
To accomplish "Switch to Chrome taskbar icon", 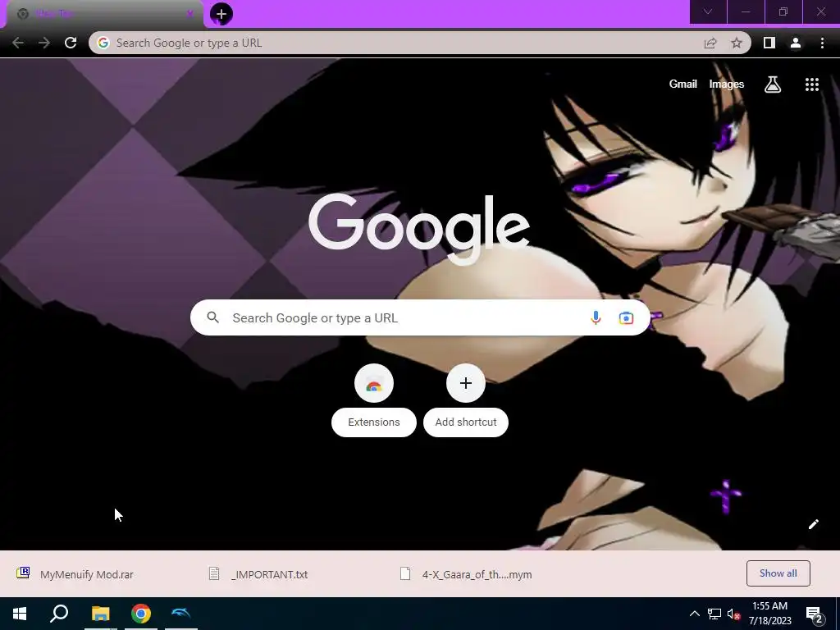I will [141, 614].
